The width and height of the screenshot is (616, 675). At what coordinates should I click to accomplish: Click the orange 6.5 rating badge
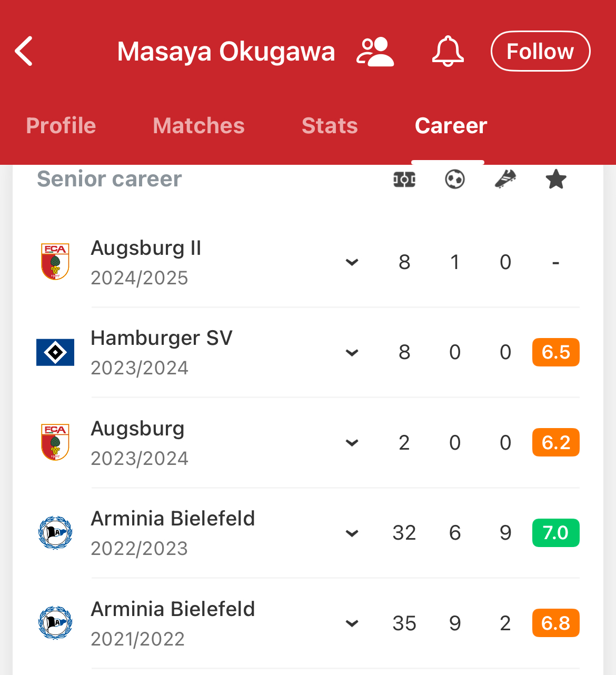pos(555,352)
